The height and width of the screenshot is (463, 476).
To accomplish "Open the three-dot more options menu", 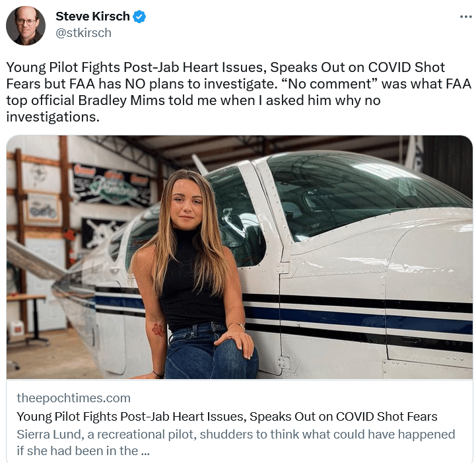I will click(465, 17).
